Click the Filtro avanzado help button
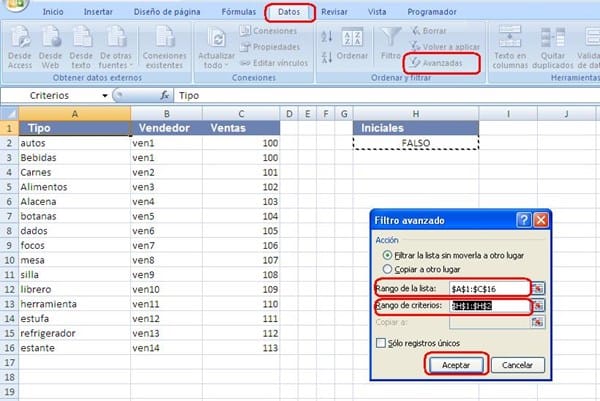The width and height of the screenshot is (600, 401). (x=524, y=220)
